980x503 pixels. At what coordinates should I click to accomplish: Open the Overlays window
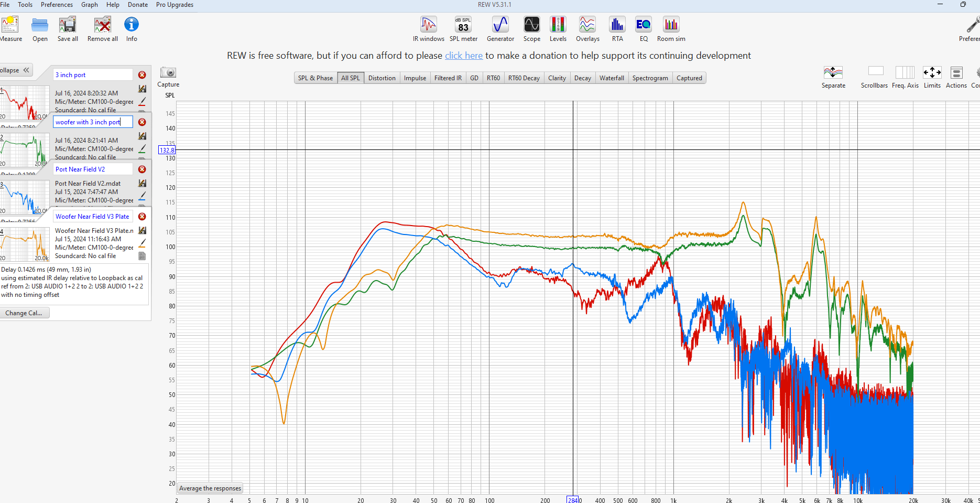click(x=587, y=25)
